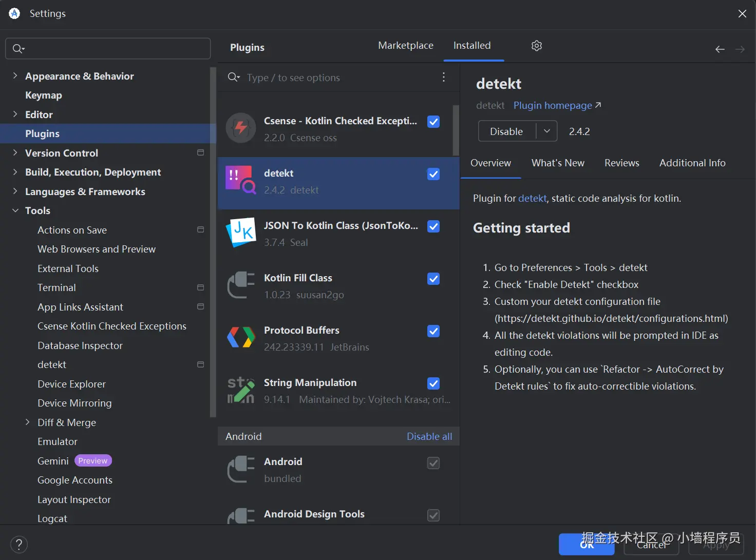Navigate back with the left arrow
This screenshot has height=560, width=756.
[x=720, y=49]
